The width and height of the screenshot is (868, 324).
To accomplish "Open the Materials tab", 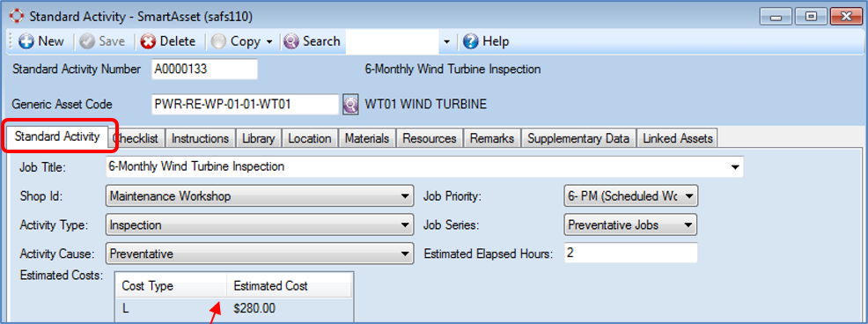I will coord(367,138).
